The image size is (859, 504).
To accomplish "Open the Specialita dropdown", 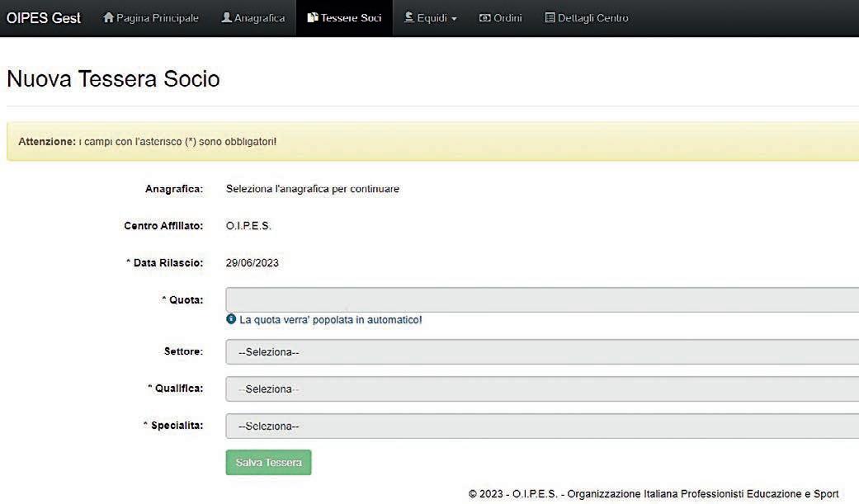I will 542,426.
